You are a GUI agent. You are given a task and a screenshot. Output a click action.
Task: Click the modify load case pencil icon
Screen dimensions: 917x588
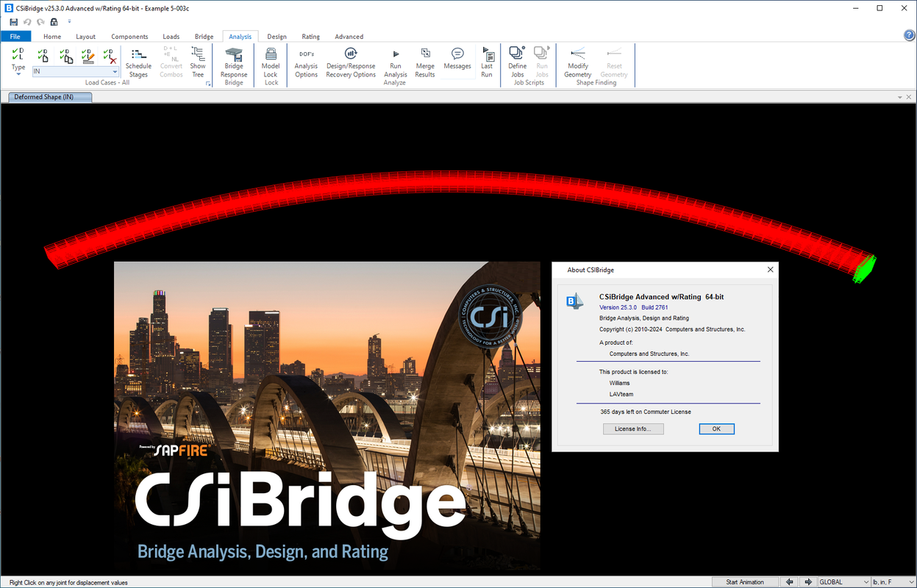[88, 55]
